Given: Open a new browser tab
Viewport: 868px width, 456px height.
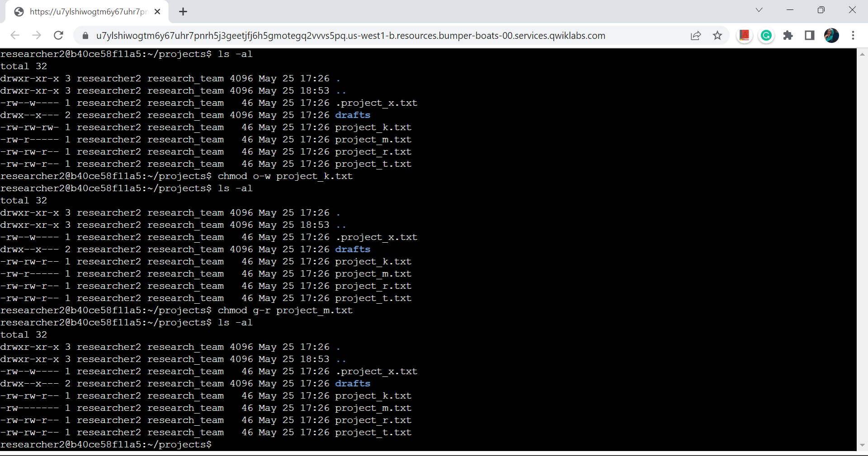Looking at the screenshot, I should point(183,12).
